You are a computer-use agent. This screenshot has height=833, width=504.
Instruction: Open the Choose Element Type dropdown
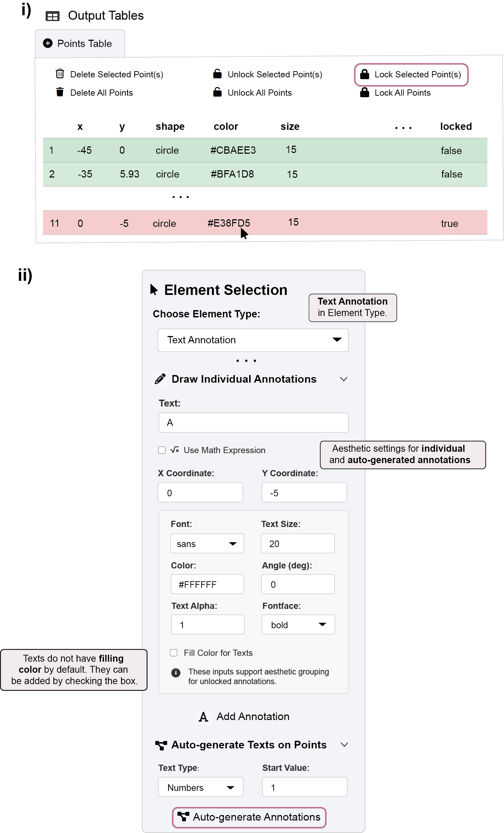tap(253, 340)
